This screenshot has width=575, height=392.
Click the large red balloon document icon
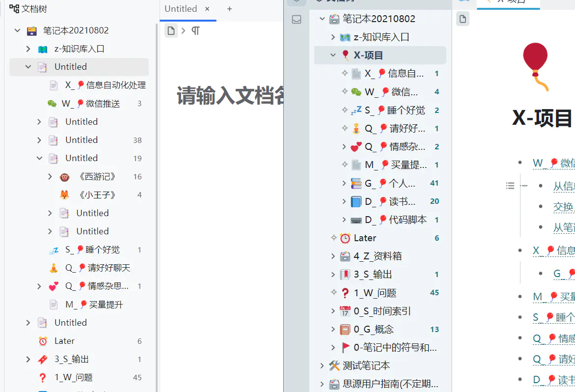536,67
